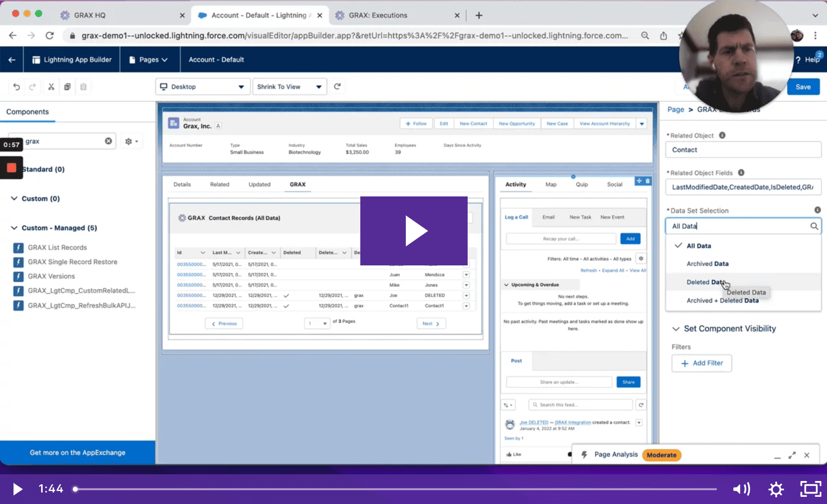Cut the selected component with the scissors icon
827x504 pixels.
click(51, 87)
